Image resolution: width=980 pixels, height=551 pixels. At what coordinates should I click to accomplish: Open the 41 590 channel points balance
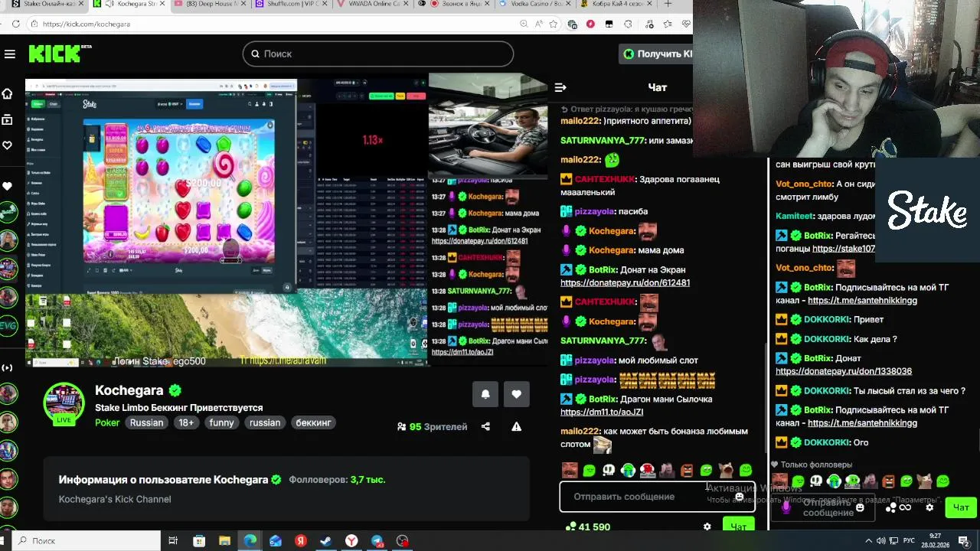pyautogui.click(x=587, y=527)
